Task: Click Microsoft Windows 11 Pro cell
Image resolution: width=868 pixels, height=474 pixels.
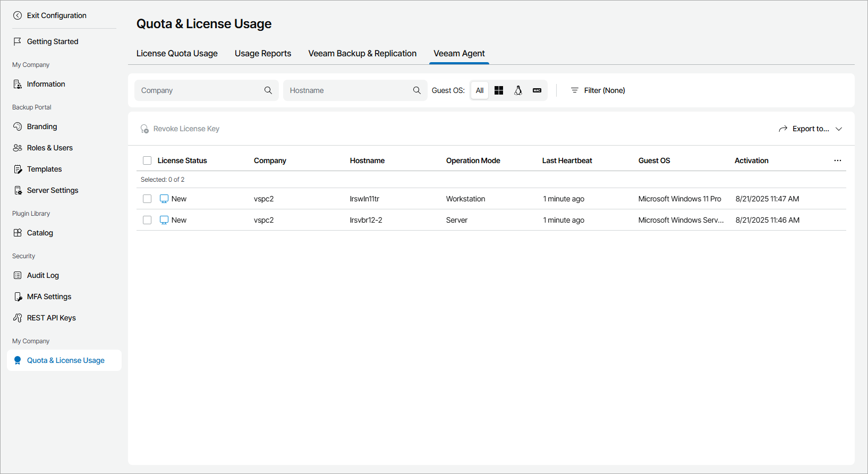Action: coord(679,199)
